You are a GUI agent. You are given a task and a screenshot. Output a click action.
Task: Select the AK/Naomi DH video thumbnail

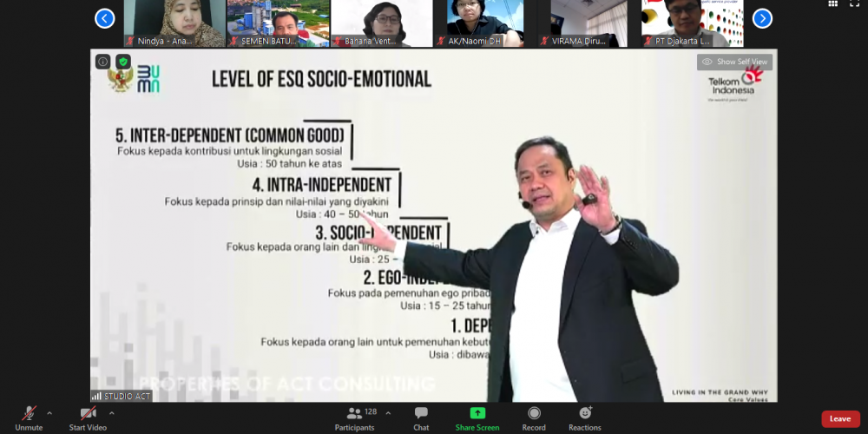[x=485, y=23]
